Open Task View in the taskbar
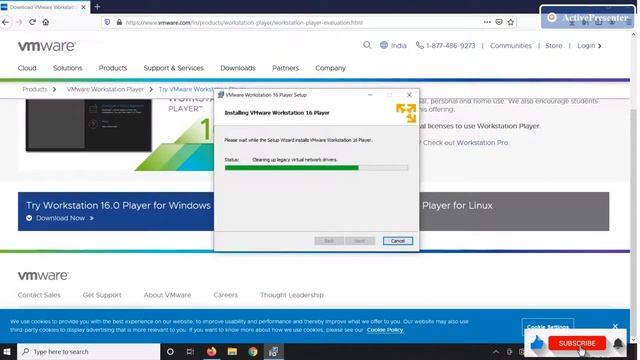 190,351
